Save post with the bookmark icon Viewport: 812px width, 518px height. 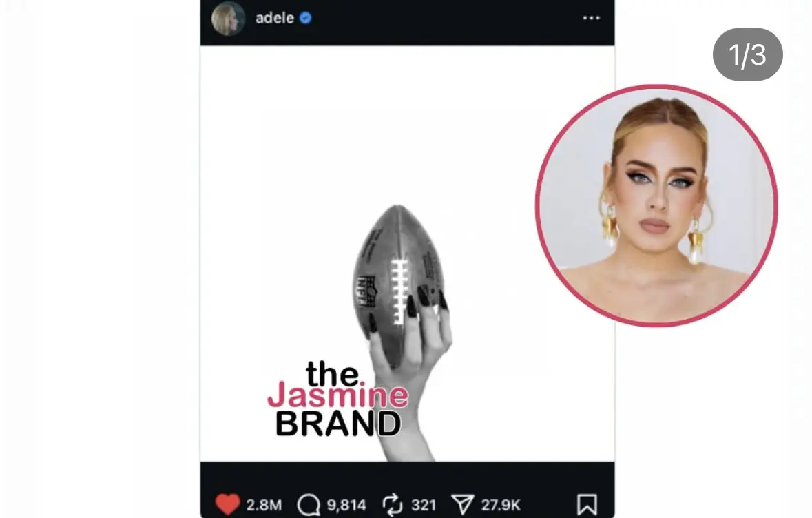click(587, 504)
